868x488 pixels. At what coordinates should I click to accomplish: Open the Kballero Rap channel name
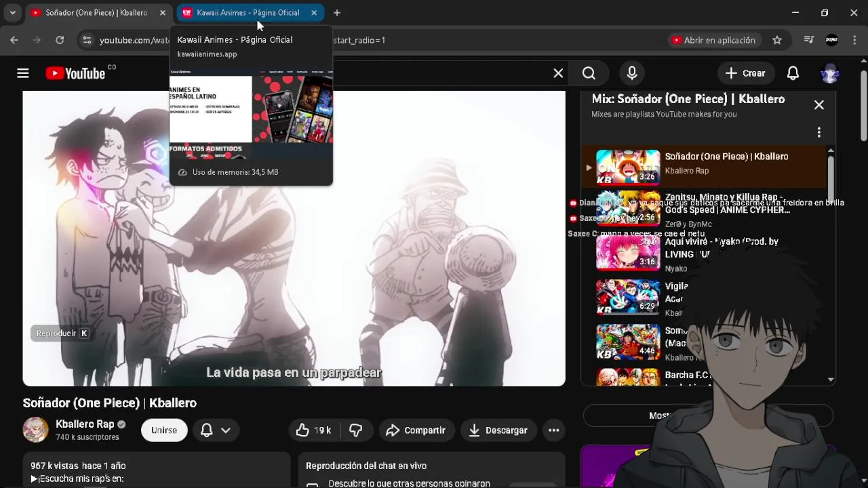click(x=85, y=424)
